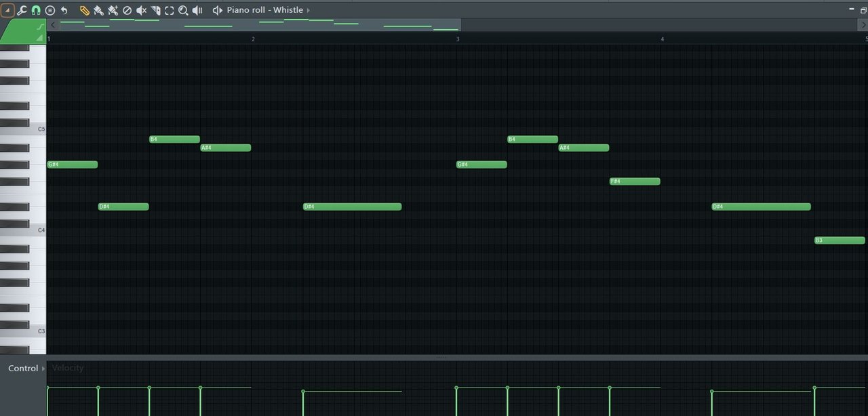Select the long D#4 note in bar 4
This screenshot has height=416, width=868.
tap(762, 207)
